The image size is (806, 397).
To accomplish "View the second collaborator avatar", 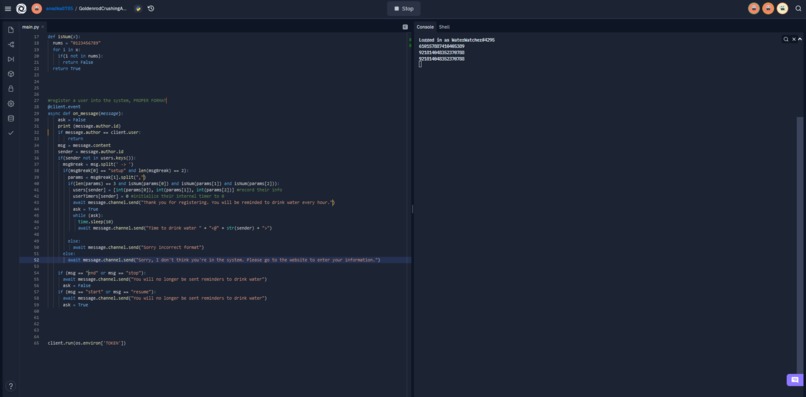I will coord(768,9).
